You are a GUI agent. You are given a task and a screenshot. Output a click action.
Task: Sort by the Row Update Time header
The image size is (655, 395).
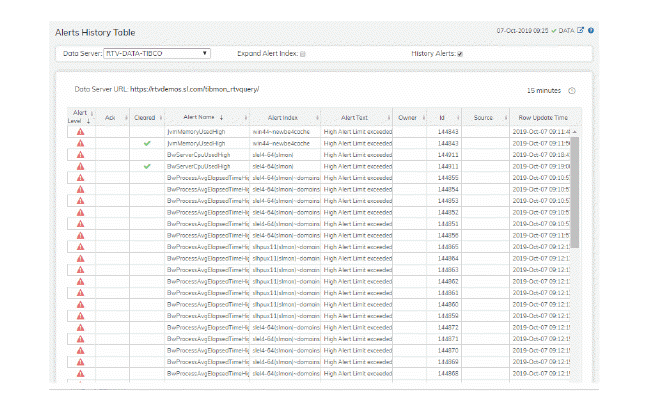[543, 118]
